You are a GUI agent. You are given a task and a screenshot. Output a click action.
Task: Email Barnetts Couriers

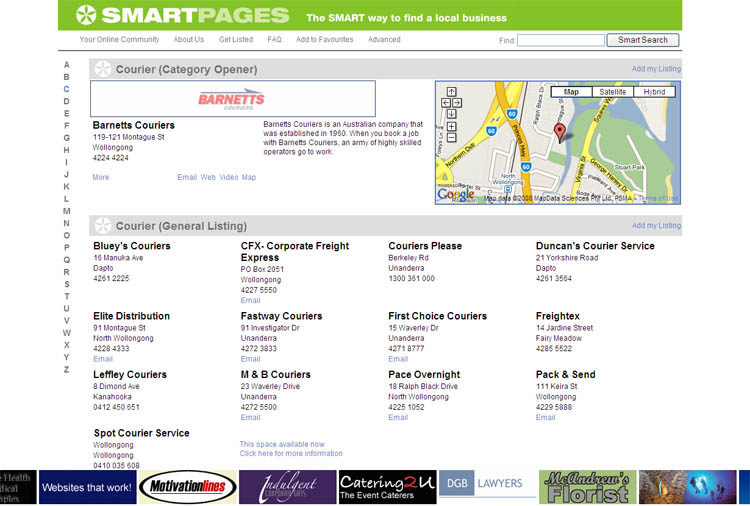tap(187, 177)
